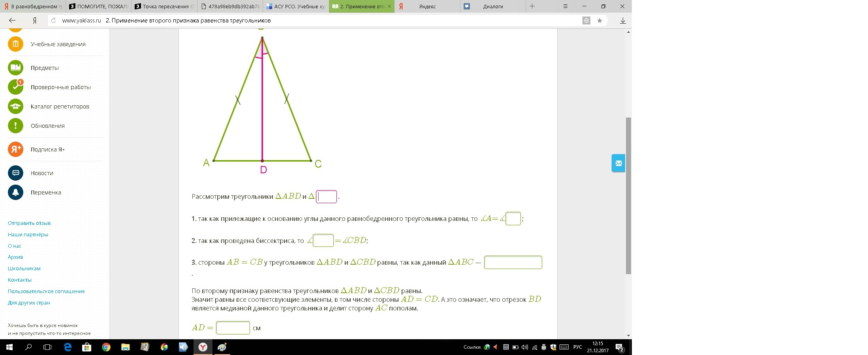Click the angle input before =∡CBD
The image size is (868, 355).
point(323,240)
